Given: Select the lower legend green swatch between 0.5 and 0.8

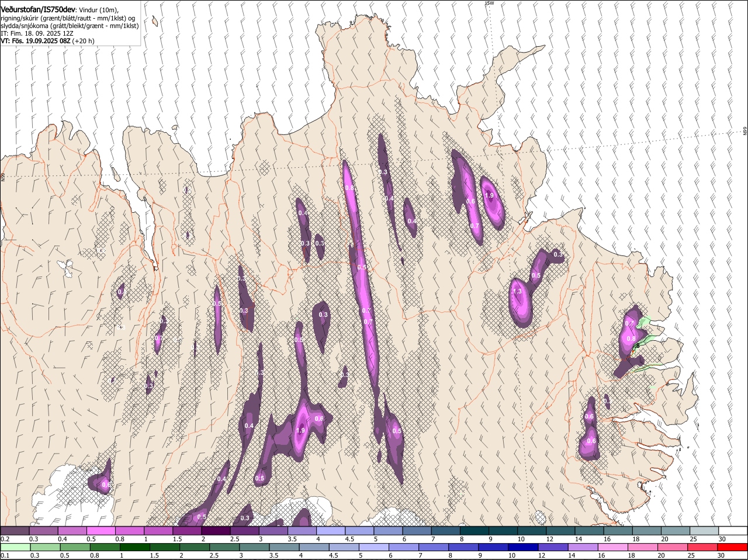Looking at the screenshot, I should click(75, 547).
